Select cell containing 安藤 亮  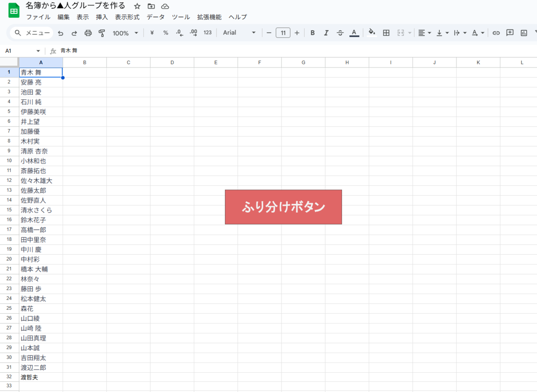pos(41,82)
